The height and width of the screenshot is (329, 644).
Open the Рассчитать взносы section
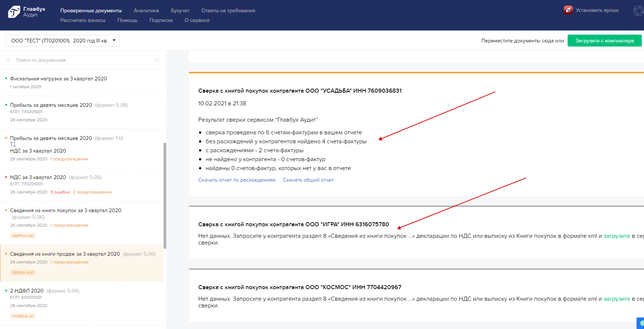tap(83, 20)
